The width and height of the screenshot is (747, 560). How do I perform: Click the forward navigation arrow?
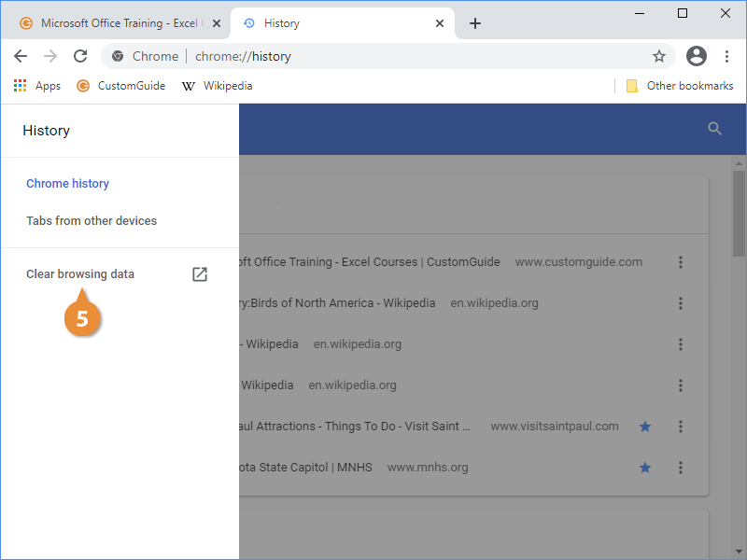point(50,56)
